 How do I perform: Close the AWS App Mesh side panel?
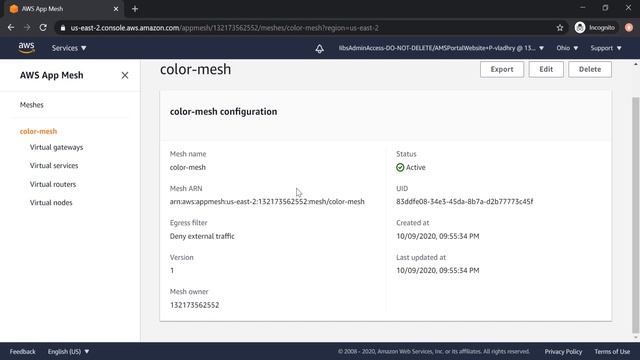click(x=125, y=76)
